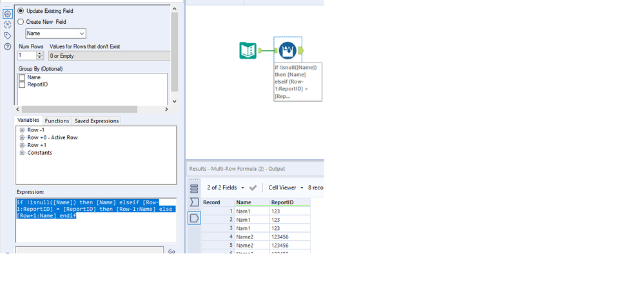Show messages sigma icon in Results
This screenshot has height=281, width=644.
click(x=194, y=202)
